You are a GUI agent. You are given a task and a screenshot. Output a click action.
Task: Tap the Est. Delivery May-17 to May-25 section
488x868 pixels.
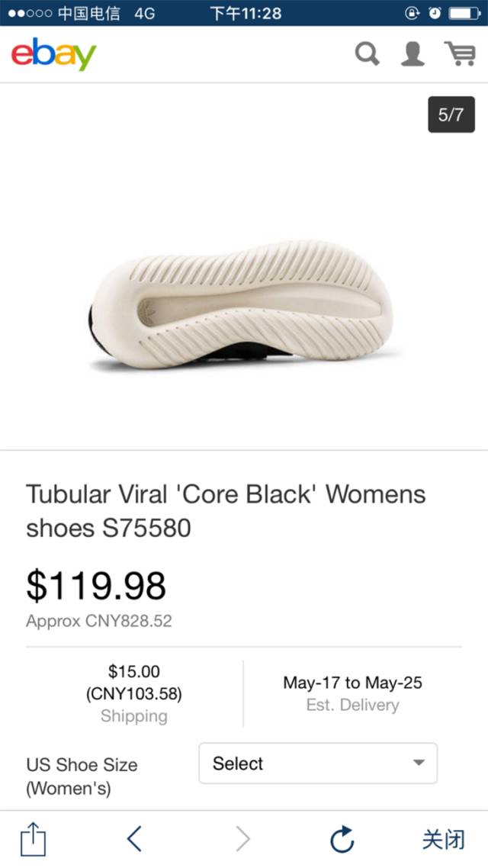coord(352,693)
